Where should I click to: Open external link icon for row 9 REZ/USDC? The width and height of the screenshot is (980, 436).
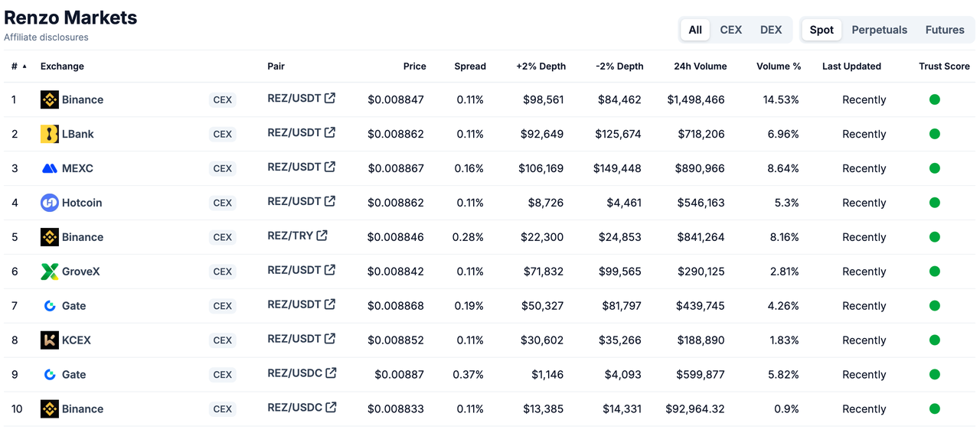pos(331,373)
